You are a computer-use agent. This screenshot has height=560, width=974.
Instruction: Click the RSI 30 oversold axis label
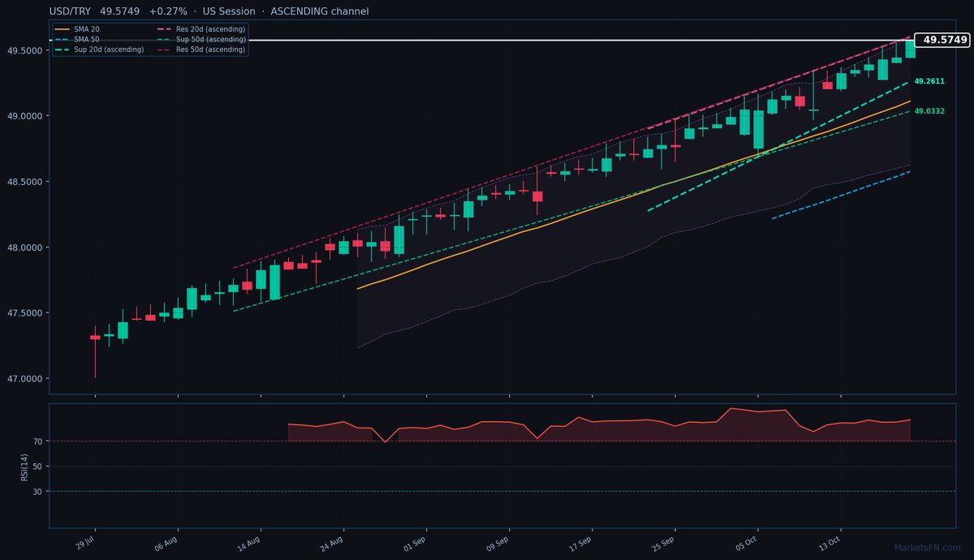(38, 492)
